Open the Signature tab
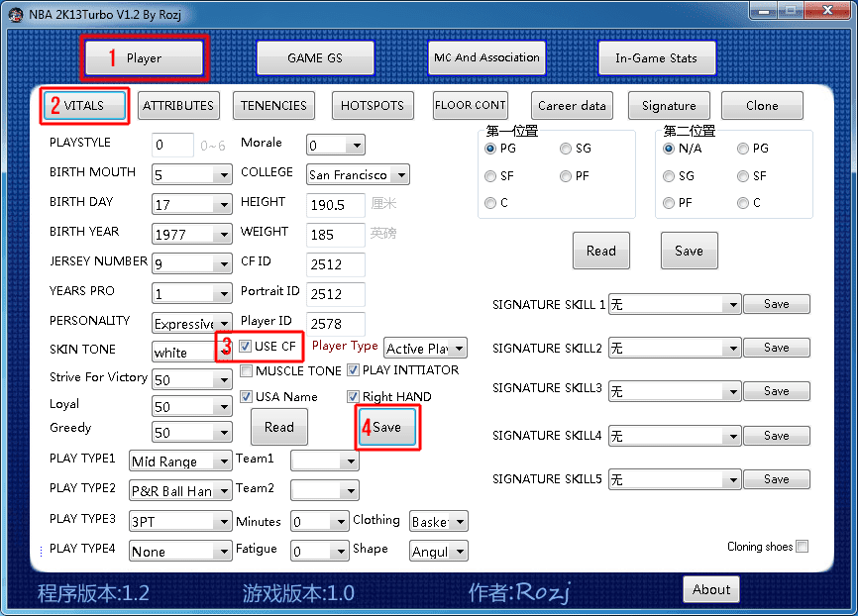The height and width of the screenshot is (616, 858). [669, 106]
